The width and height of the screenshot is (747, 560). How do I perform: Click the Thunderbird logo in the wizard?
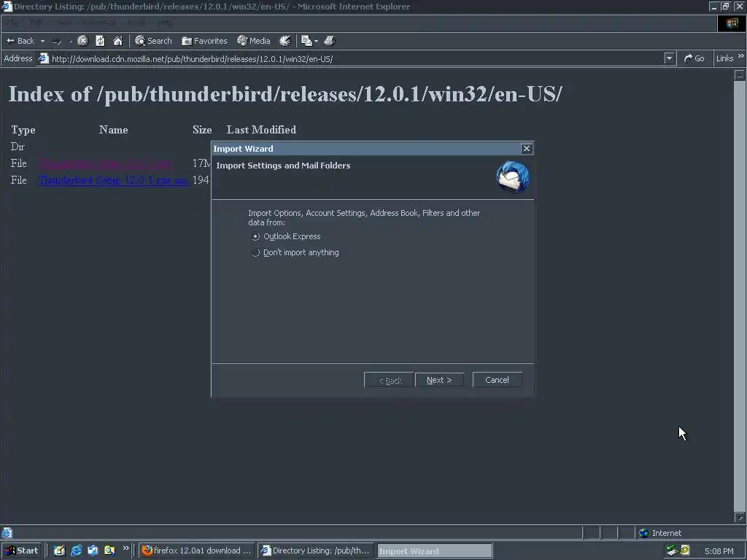pos(513,177)
